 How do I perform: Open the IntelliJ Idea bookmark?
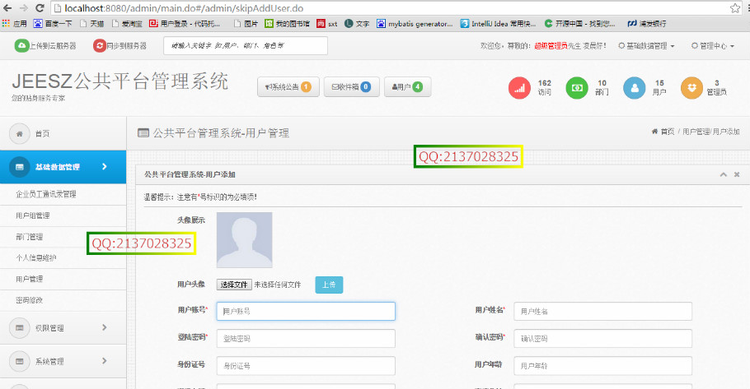coord(498,23)
